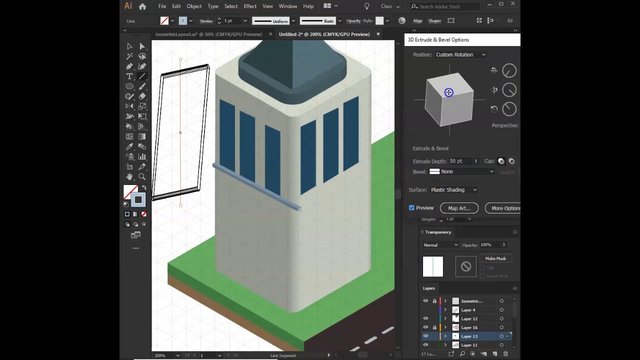Viewport: 640px width, 360px height.
Task: Select the Curvature tool
Action: 142,66
